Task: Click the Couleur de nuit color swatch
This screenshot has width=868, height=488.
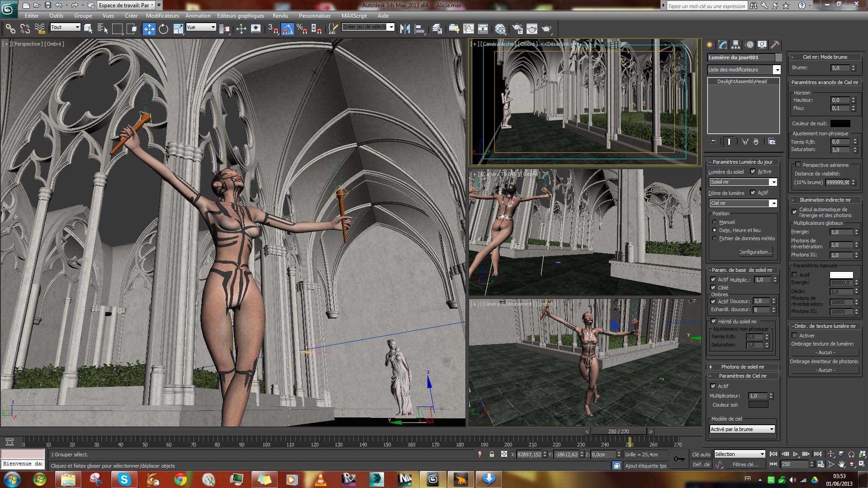Action: (x=840, y=123)
